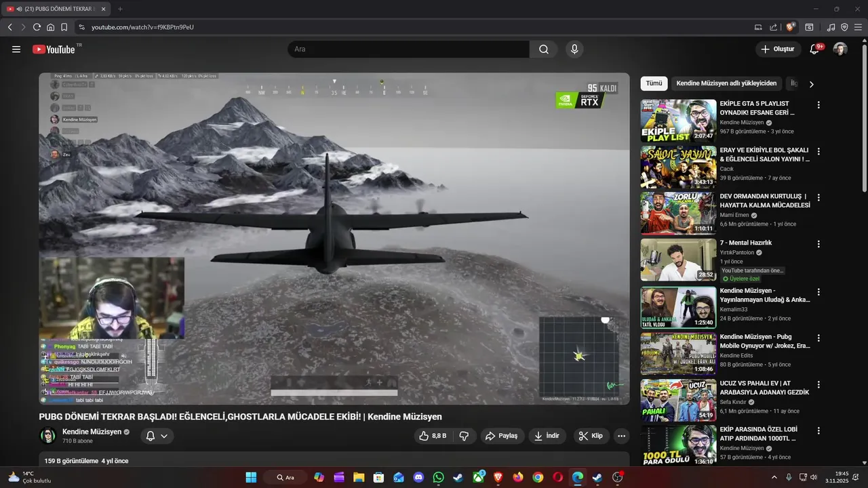The width and height of the screenshot is (868, 488).
Task: Go back with the browser back arrow
Action: tap(9, 27)
